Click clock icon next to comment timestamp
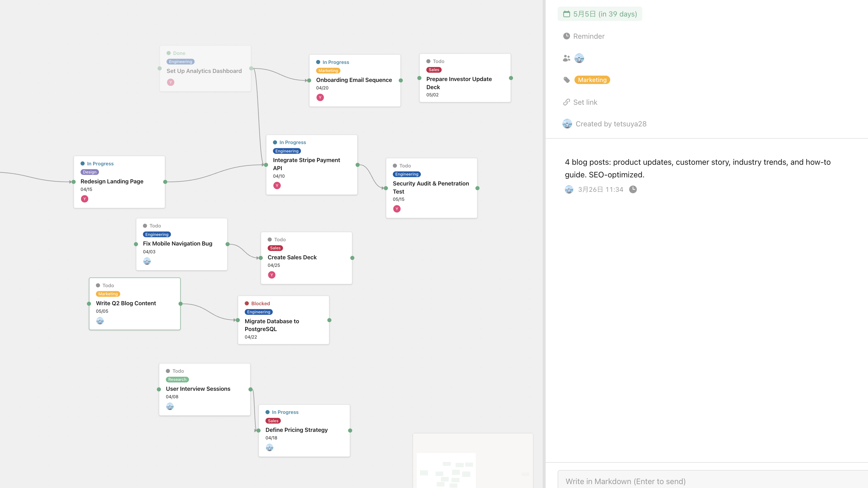868x488 pixels. 633,189
